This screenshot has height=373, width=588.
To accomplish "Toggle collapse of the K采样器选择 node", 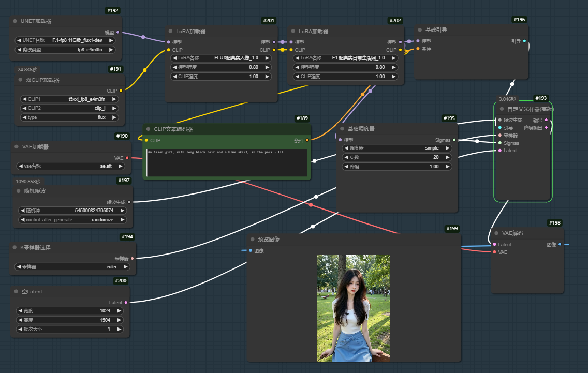I will (15, 248).
